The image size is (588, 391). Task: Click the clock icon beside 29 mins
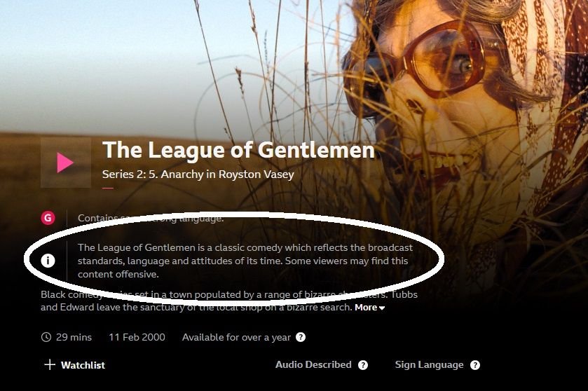click(46, 337)
